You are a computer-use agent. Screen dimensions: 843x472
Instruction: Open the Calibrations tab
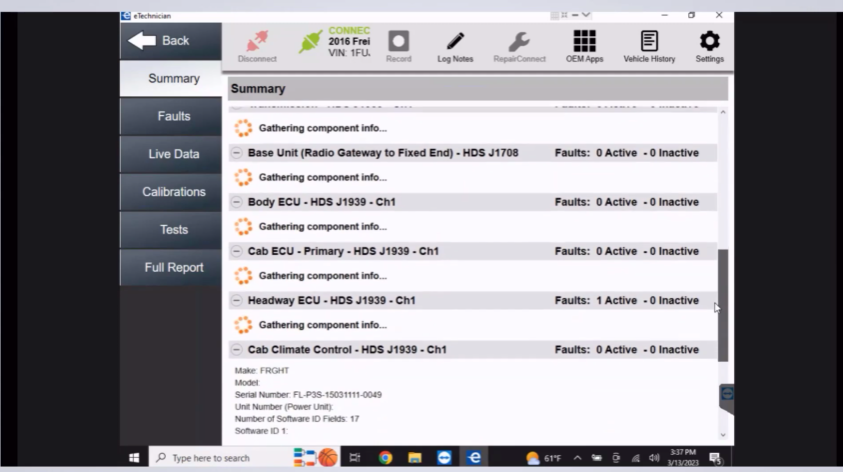173,192
